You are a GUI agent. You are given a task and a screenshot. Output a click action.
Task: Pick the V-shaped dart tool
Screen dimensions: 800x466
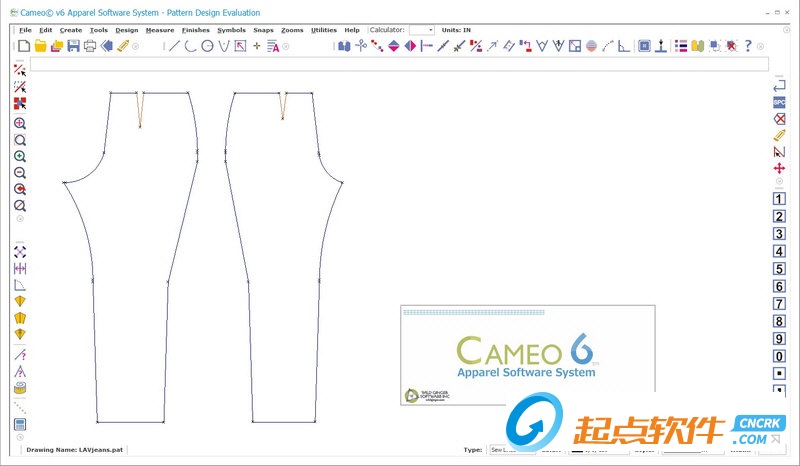coord(224,46)
